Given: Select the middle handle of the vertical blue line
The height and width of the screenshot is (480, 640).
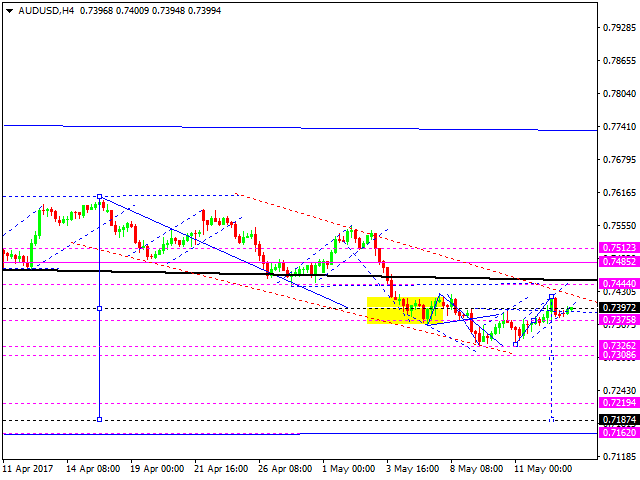Looking at the screenshot, I should (x=100, y=308).
